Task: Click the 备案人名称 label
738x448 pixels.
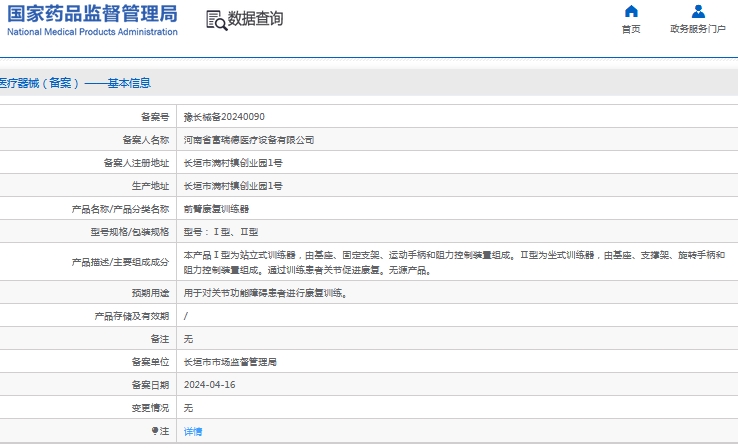Action: click(145, 140)
